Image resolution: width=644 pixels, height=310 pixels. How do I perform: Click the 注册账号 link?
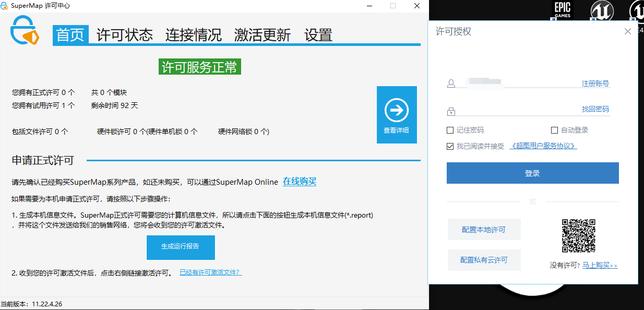click(595, 84)
